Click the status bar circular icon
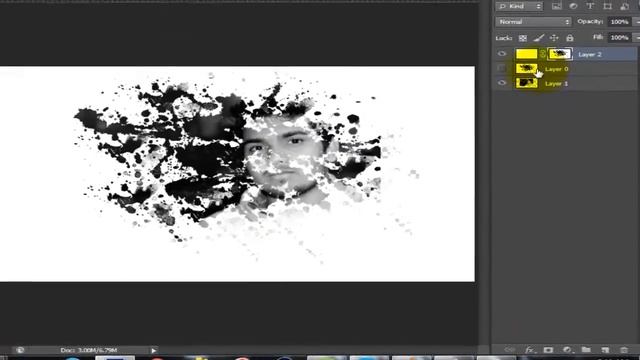Viewport: 640px width, 360px height. tap(20, 350)
